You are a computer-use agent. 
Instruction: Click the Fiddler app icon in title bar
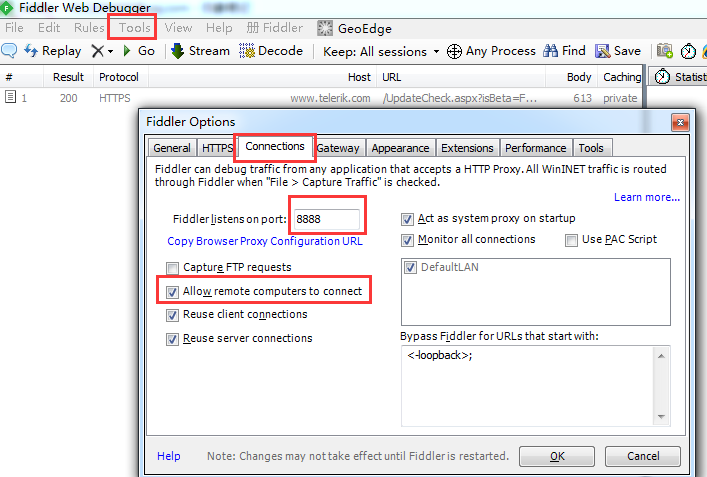[x=6, y=7]
